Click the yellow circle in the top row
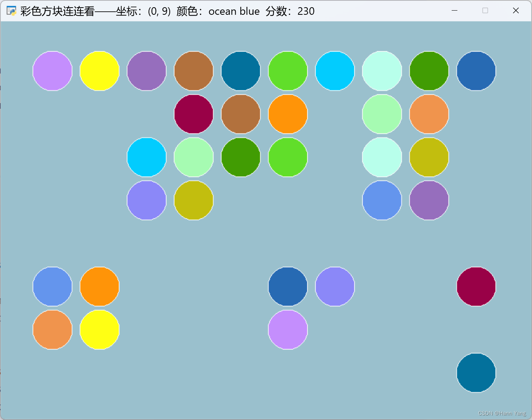 pos(100,71)
